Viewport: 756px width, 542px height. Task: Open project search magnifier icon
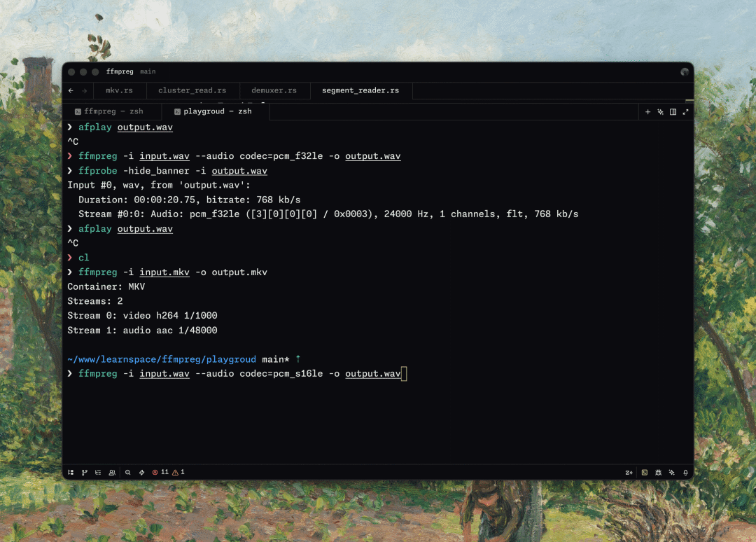click(x=128, y=473)
